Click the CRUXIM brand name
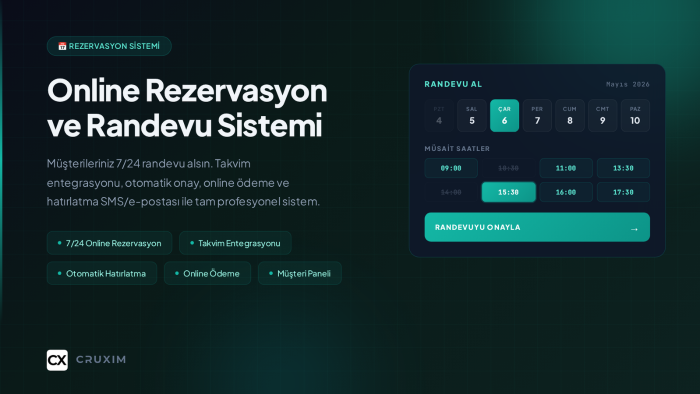Screen dimensions: 700x394 [101, 360]
